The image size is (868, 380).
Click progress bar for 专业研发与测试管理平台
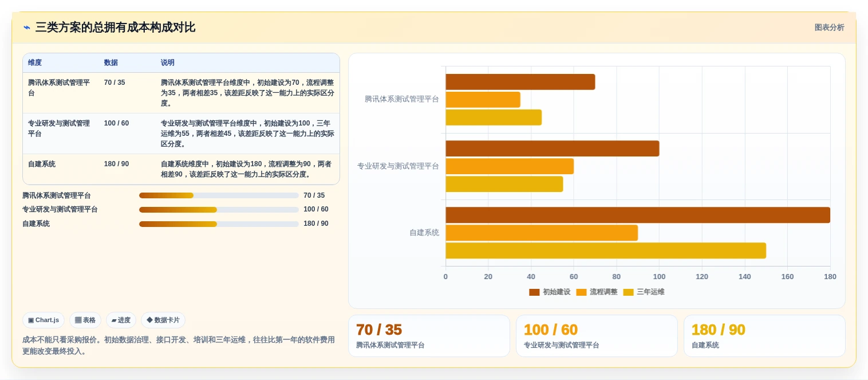point(219,210)
